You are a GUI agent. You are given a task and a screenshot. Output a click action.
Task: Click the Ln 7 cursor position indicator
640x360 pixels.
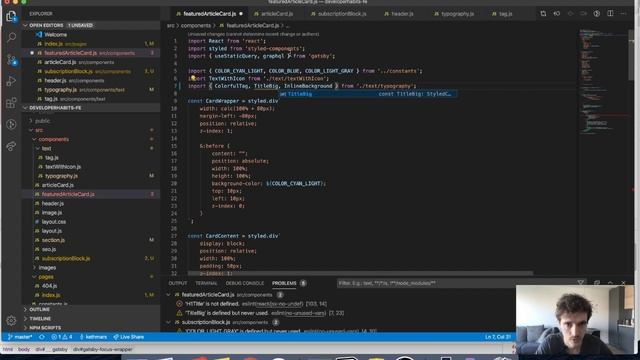498,337
